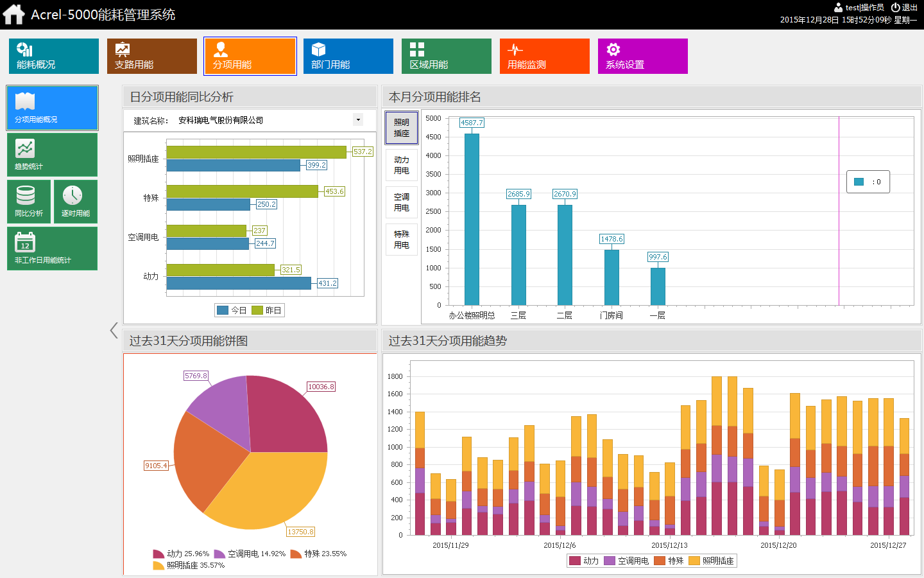Select the 照明插座 category toggle button
Screen dimensions: 924x578
click(402, 128)
